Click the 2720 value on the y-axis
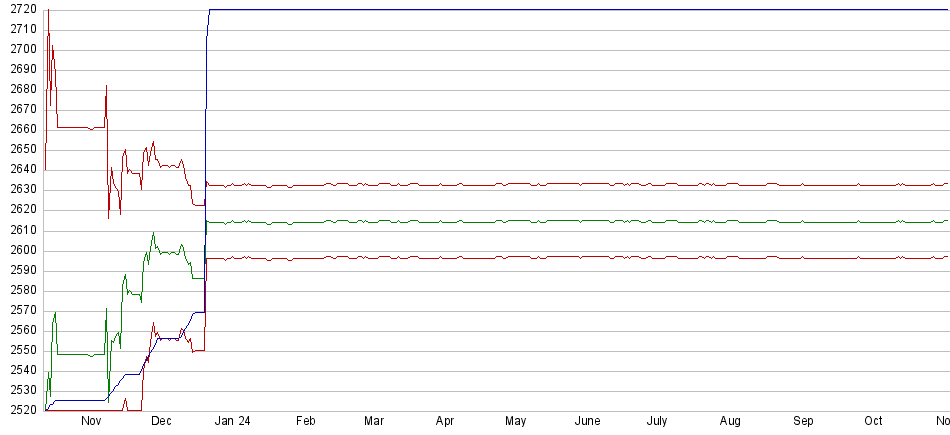Image resolution: width=950 pixels, height=435 pixels. tap(20, 9)
